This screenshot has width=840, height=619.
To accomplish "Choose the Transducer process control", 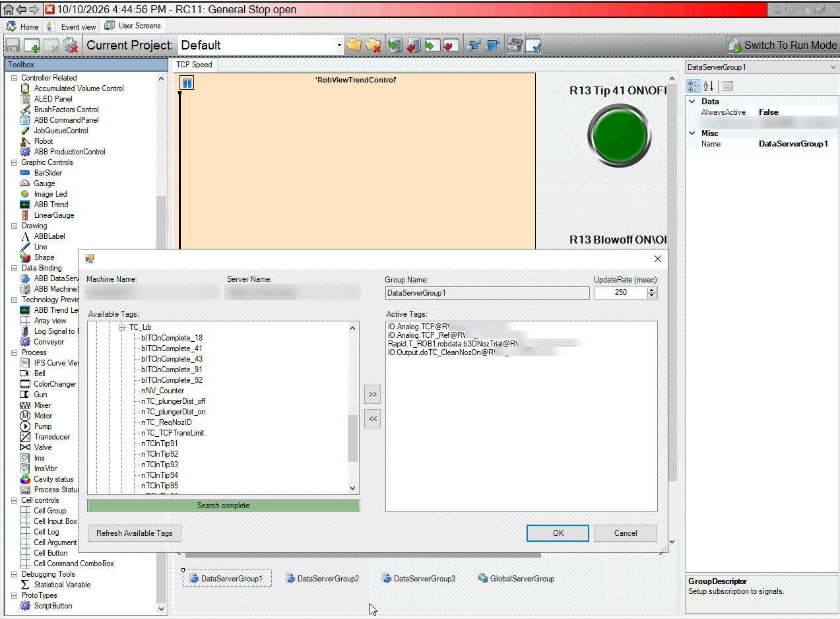I will pyautogui.click(x=51, y=437).
